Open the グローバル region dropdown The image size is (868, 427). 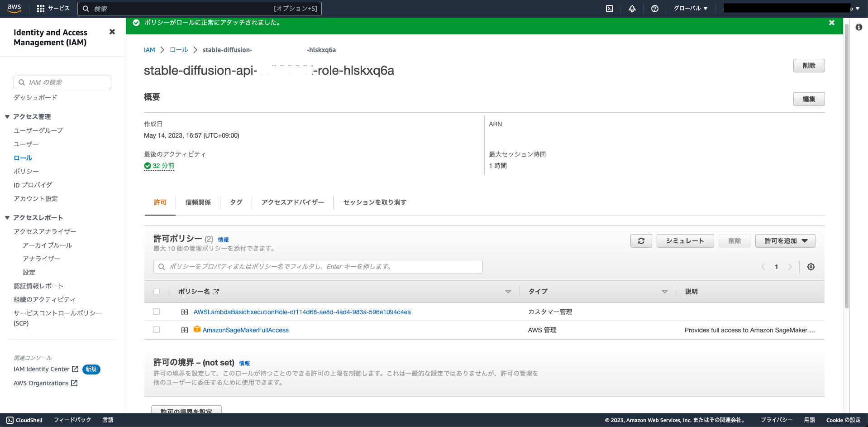click(x=690, y=8)
